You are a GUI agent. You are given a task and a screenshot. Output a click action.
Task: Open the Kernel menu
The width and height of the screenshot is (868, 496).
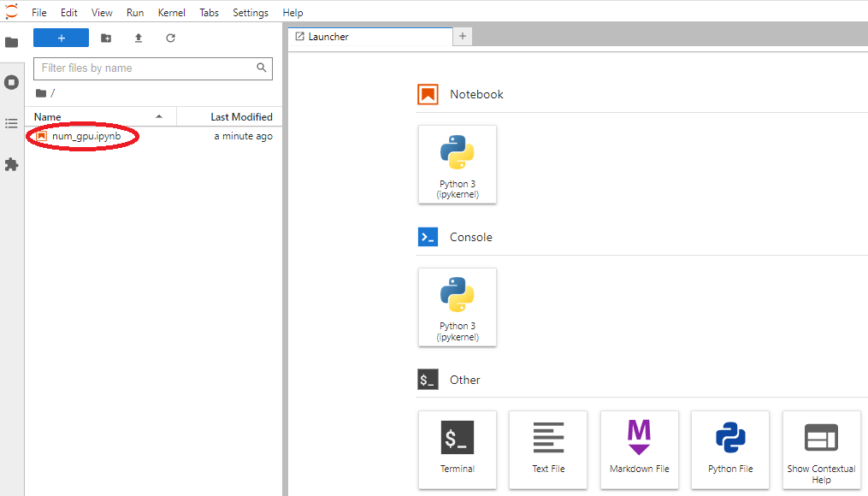(x=171, y=13)
